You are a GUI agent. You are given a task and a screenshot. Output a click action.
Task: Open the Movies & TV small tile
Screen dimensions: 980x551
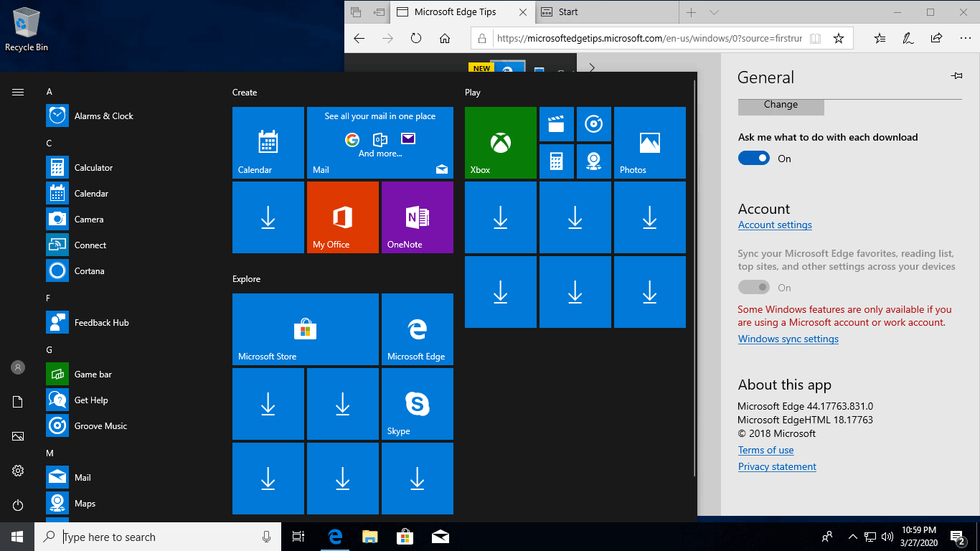[x=557, y=124]
